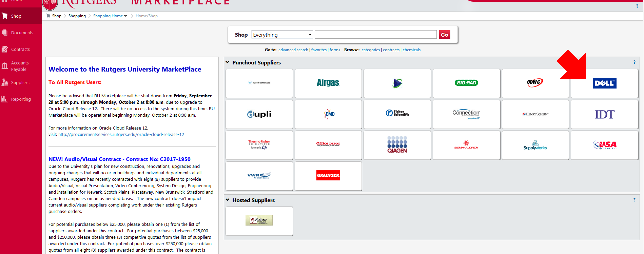
Task: Select the Bio-Rad supplier logo
Action: coord(466,83)
